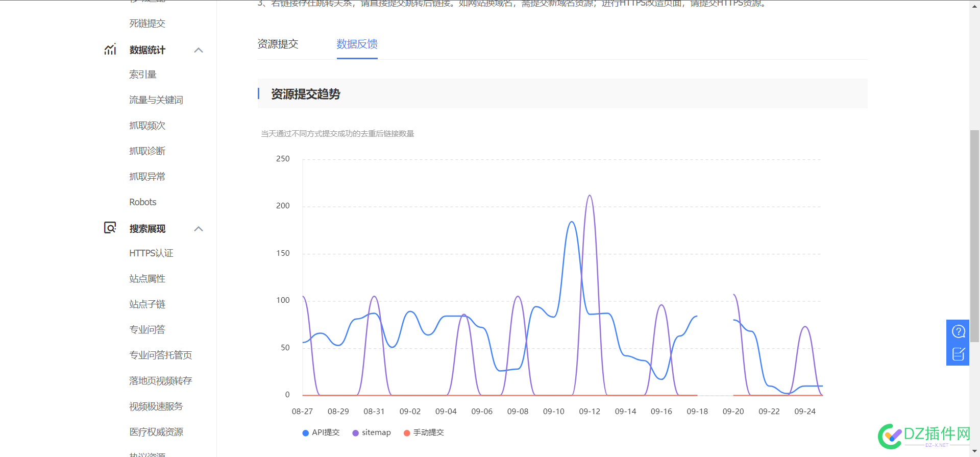This screenshot has width=980, height=457.
Task: Click the API提交 peak near 09-11
Action: [x=572, y=222]
